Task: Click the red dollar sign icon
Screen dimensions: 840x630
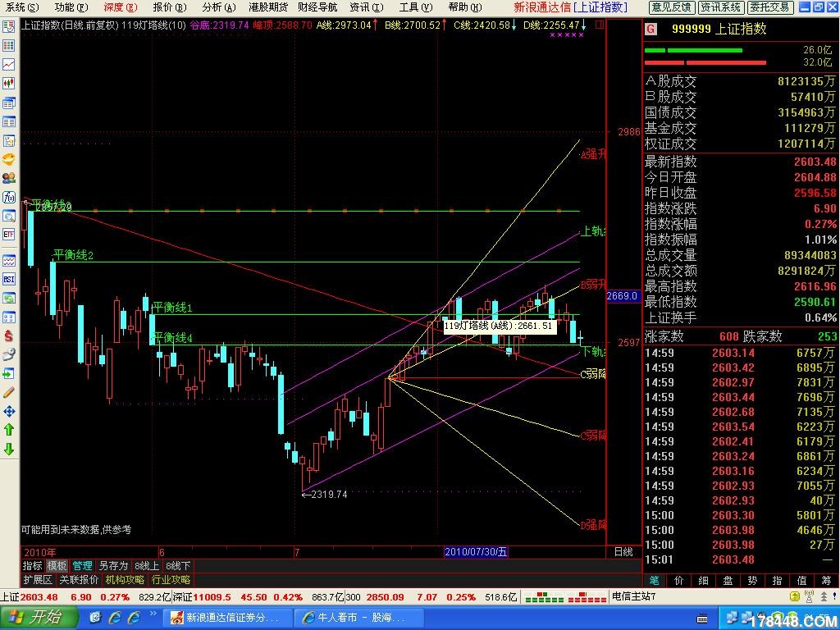Action: (x=8, y=336)
